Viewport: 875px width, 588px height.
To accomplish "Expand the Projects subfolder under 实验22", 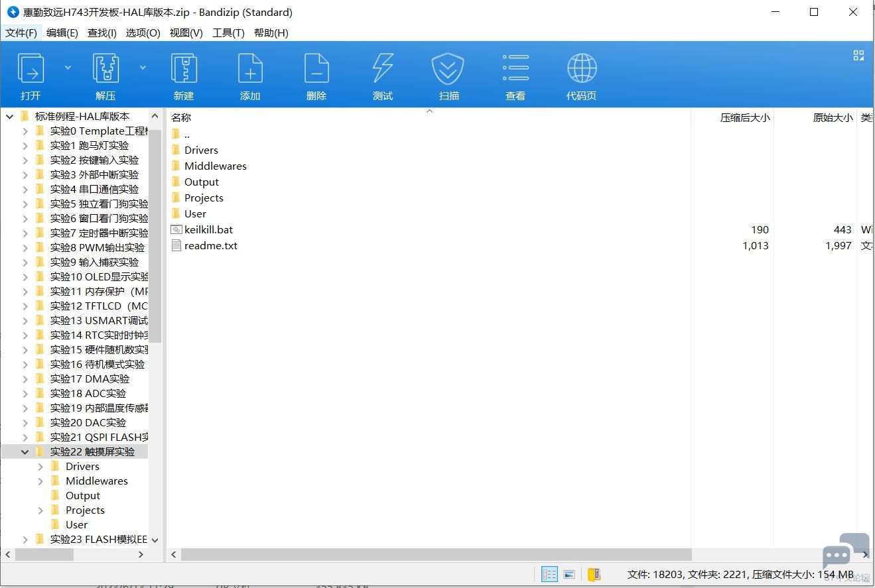I will click(40, 510).
